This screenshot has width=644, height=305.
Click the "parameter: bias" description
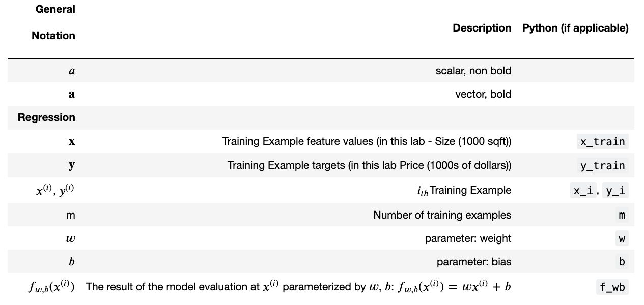[473, 262]
